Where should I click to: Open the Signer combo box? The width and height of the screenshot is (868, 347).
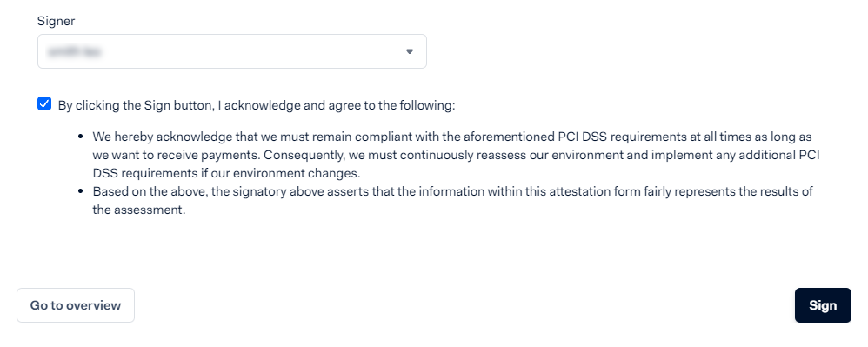[232, 51]
